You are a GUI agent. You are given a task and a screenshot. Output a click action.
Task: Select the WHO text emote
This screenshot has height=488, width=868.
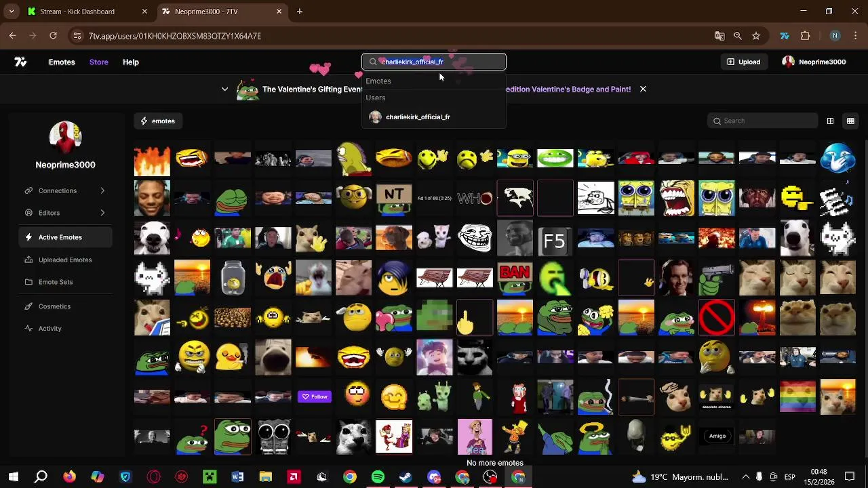[475, 198]
